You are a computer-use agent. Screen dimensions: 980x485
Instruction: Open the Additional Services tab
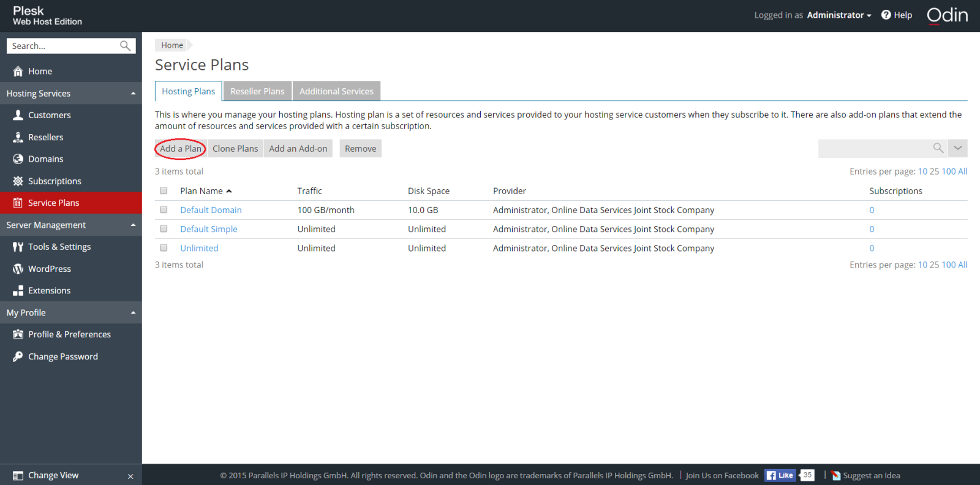click(336, 91)
